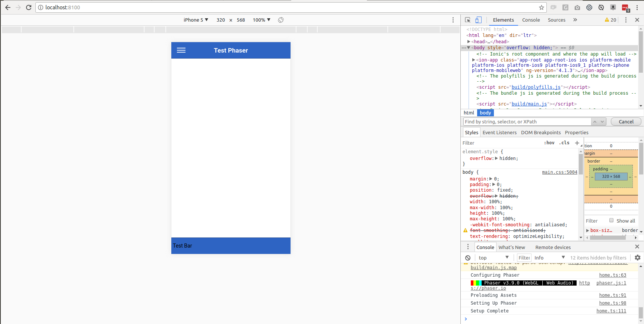This screenshot has height=324, width=644.
Task: Close the DevTools panel
Action: [x=637, y=20]
